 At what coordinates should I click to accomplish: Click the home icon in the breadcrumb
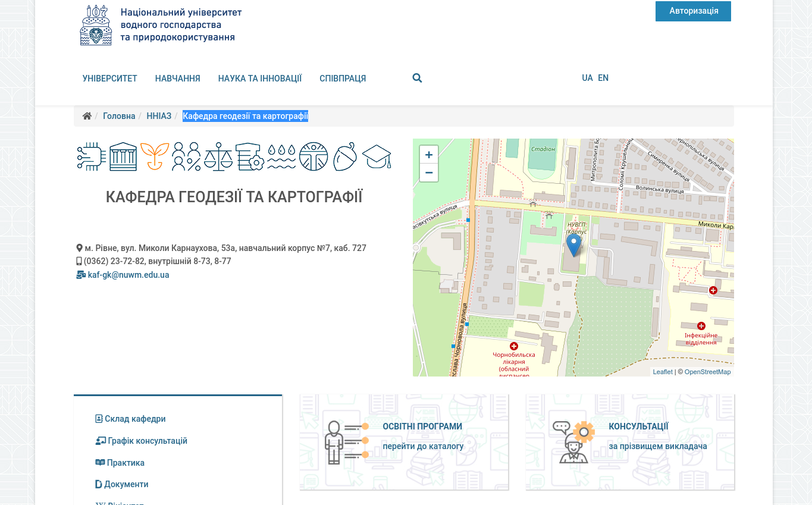click(87, 115)
